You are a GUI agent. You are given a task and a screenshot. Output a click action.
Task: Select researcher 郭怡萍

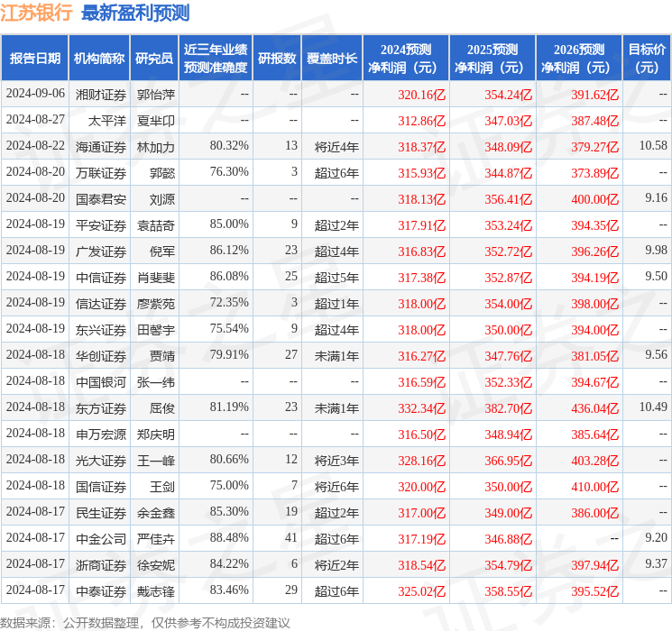[x=156, y=95]
